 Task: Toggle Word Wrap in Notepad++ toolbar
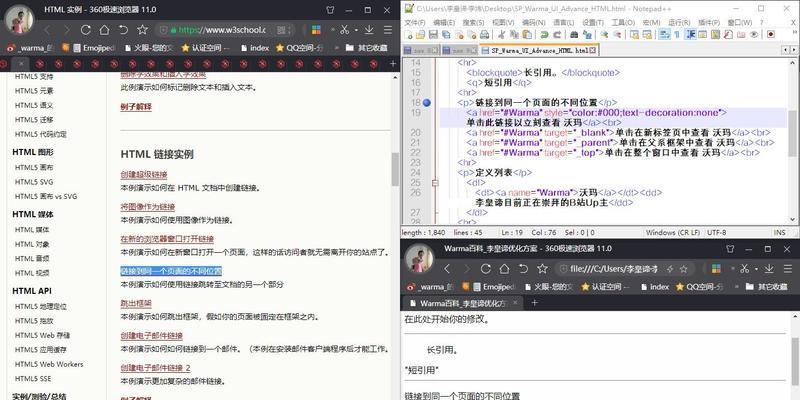664,35
